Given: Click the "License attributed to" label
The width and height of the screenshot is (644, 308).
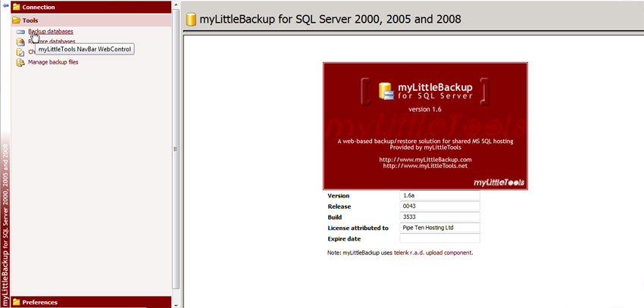Looking at the screenshot, I should (358, 228).
